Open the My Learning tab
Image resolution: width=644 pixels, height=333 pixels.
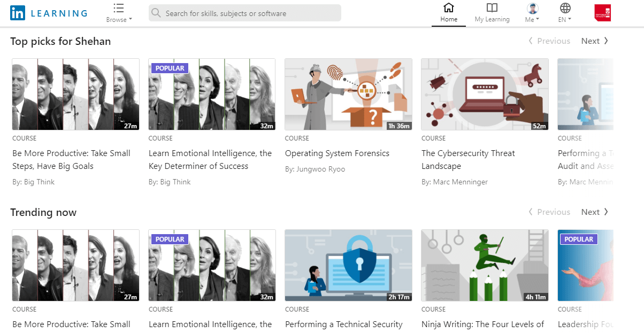[x=492, y=13]
